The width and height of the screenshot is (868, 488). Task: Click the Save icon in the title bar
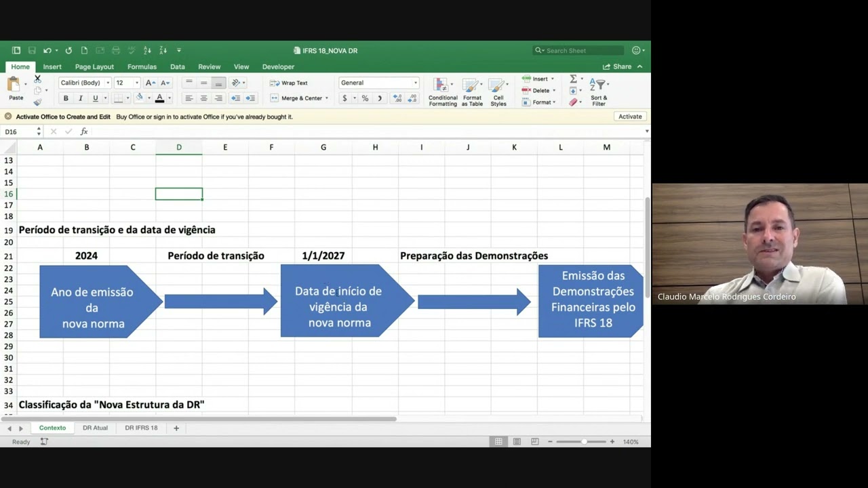pos(32,50)
